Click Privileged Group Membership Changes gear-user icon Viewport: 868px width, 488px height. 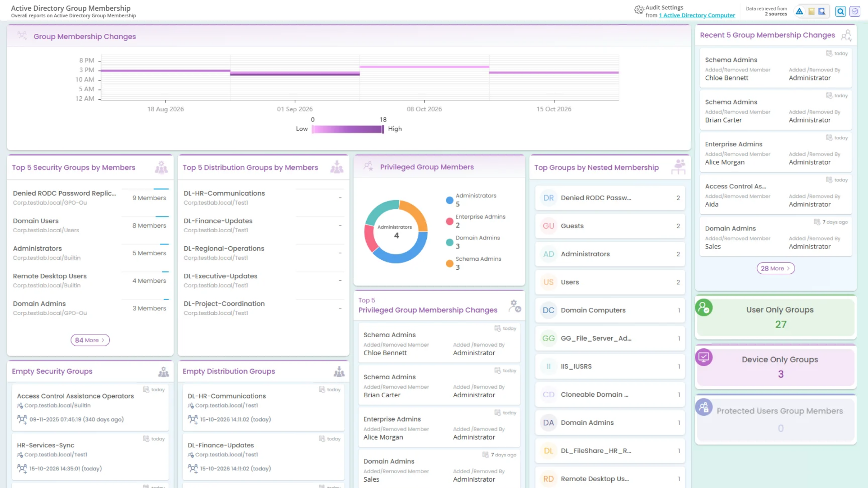point(515,306)
